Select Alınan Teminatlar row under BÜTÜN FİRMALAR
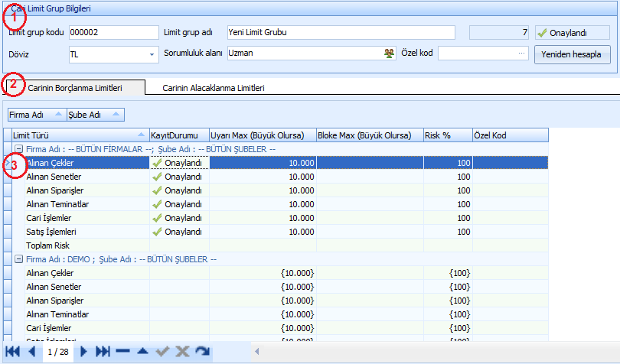620x364 pixels. (280, 204)
